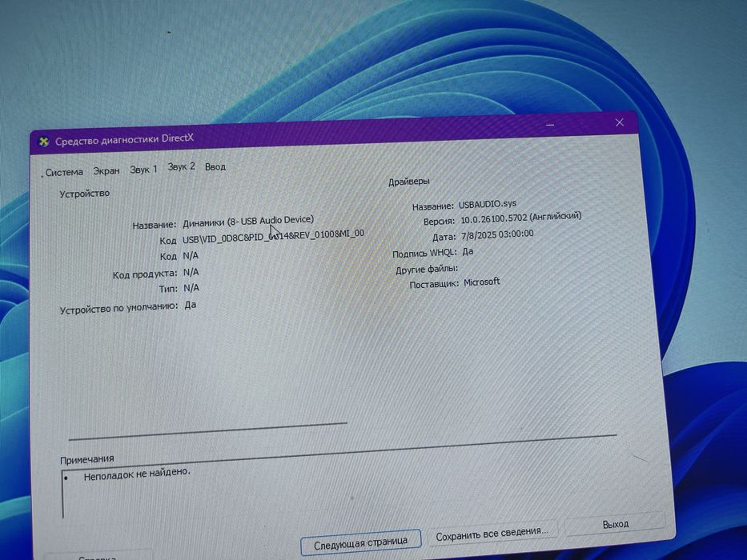Screen dimensions: 747x560
Task: Click the Тип: label
Action: click(167, 289)
